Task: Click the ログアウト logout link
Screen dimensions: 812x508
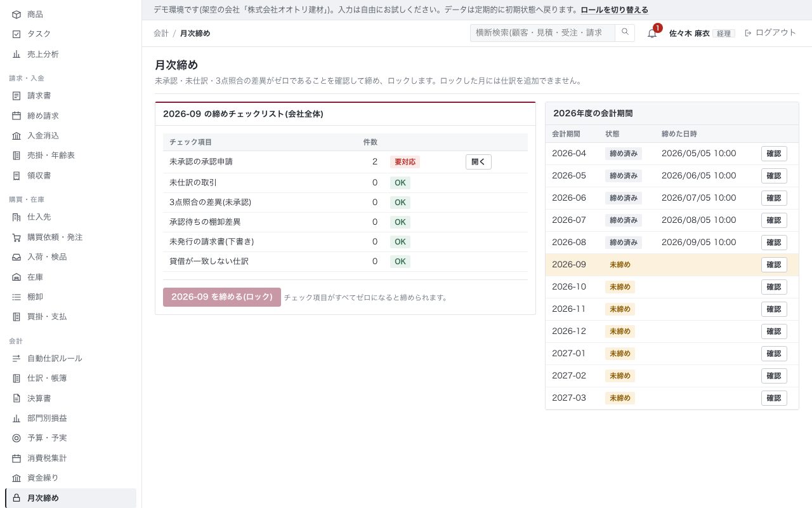Action: click(770, 32)
